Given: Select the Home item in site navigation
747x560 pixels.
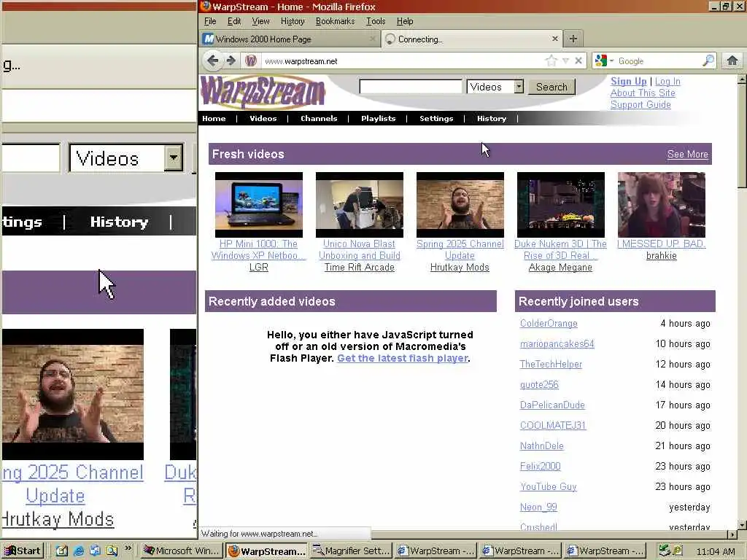Looking at the screenshot, I should 214,119.
